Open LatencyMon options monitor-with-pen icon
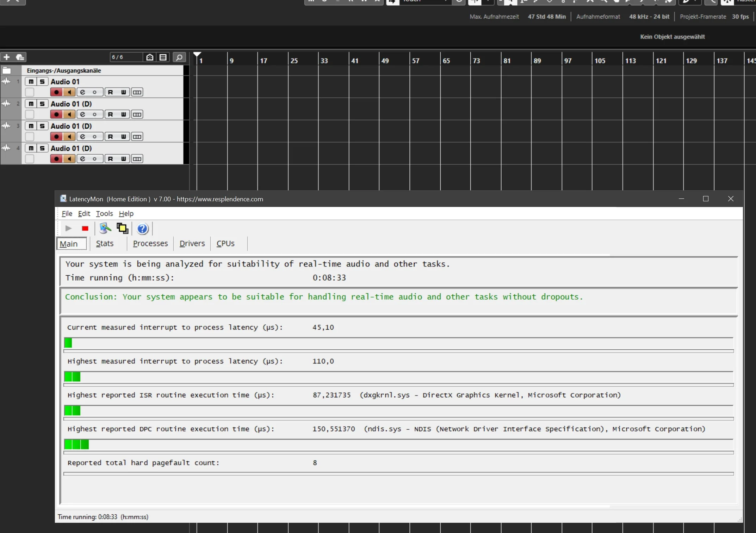The width and height of the screenshot is (756, 533). pyautogui.click(x=105, y=228)
